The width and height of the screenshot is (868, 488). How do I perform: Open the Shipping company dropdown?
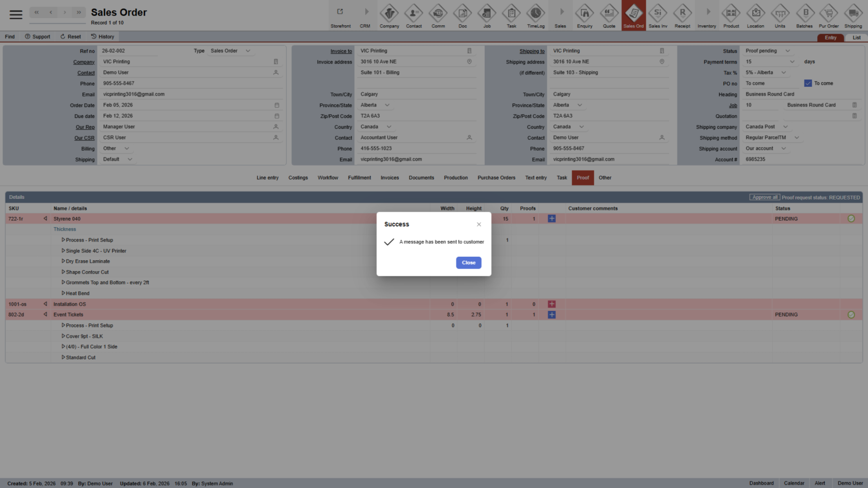[x=785, y=127]
